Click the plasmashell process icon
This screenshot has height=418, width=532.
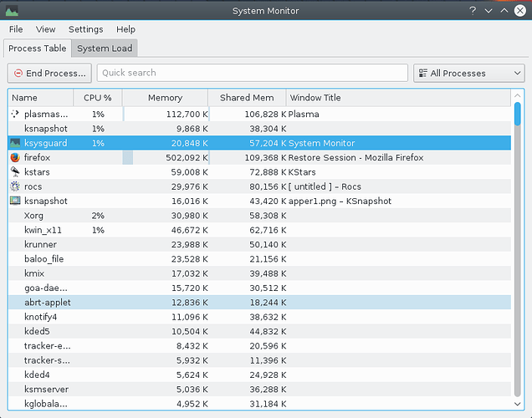tap(15, 114)
